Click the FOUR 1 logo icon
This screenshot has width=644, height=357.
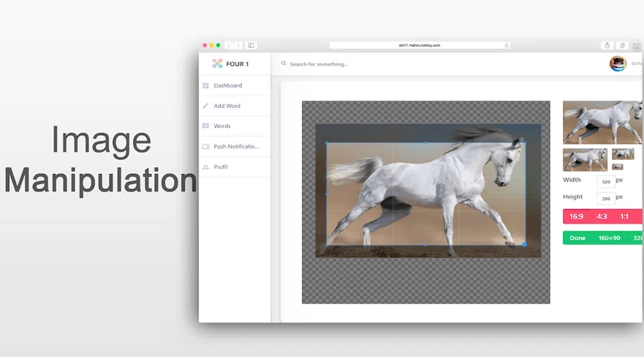[217, 64]
